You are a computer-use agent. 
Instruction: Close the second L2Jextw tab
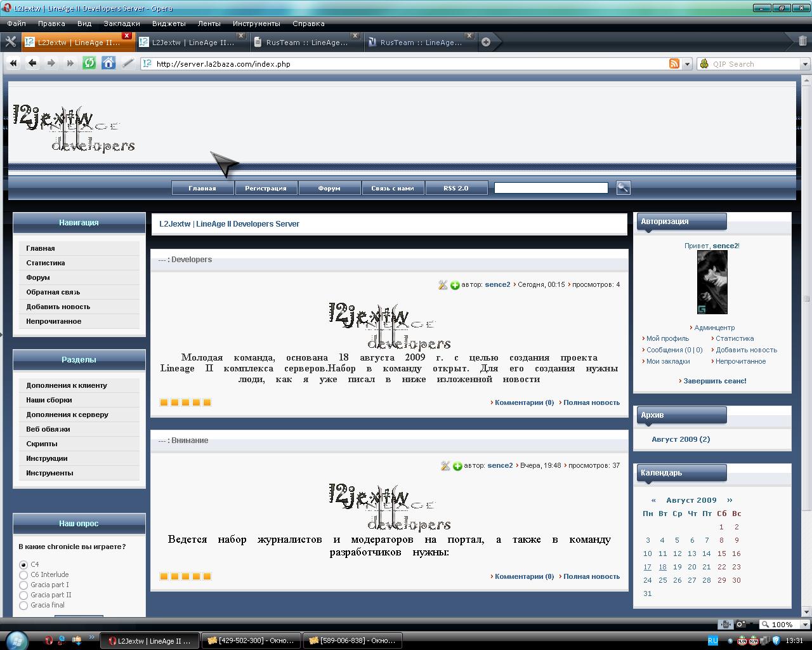point(241,36)
